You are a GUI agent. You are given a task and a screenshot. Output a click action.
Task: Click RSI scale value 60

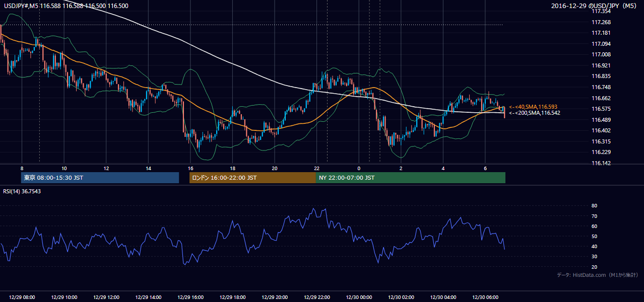point(594,226)
